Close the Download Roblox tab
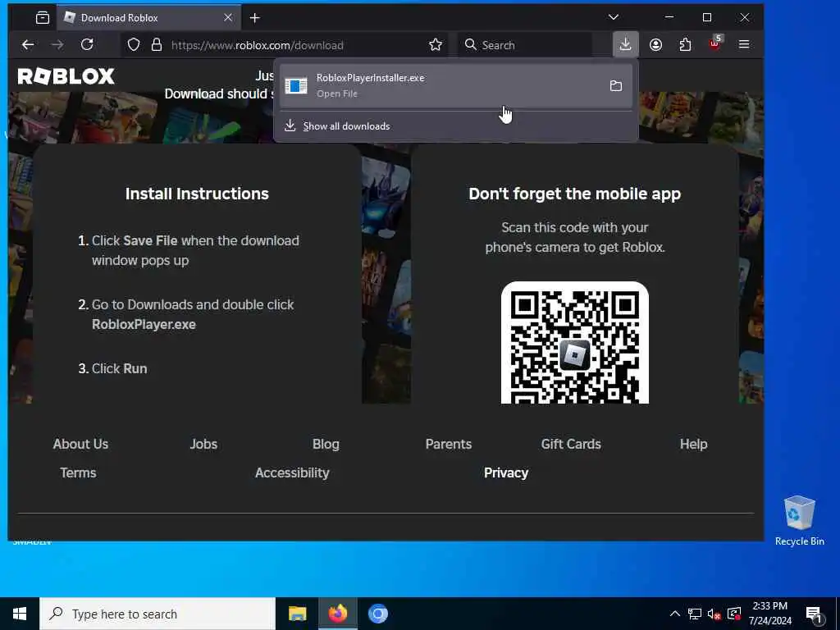840x630 pixels. [228, 18]
